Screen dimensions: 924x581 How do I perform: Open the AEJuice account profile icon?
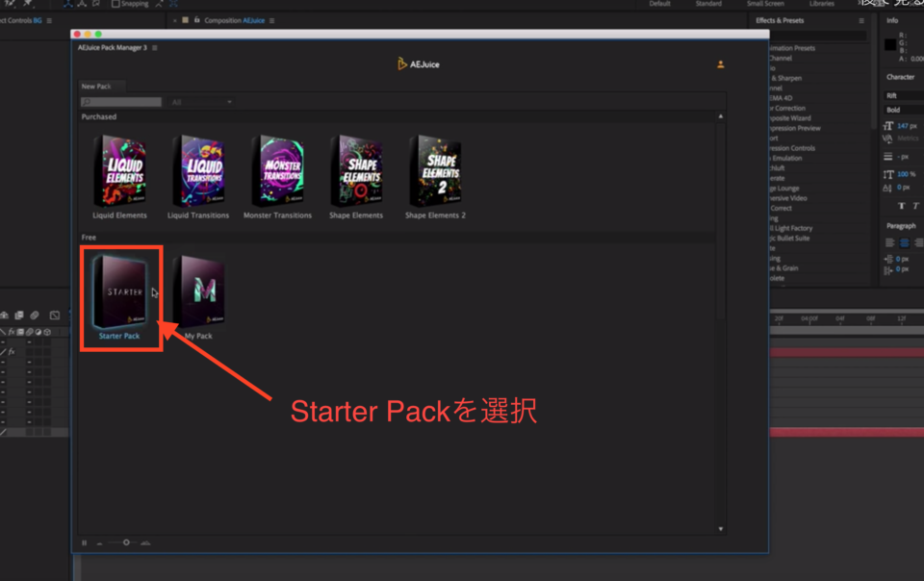[720, 64]
